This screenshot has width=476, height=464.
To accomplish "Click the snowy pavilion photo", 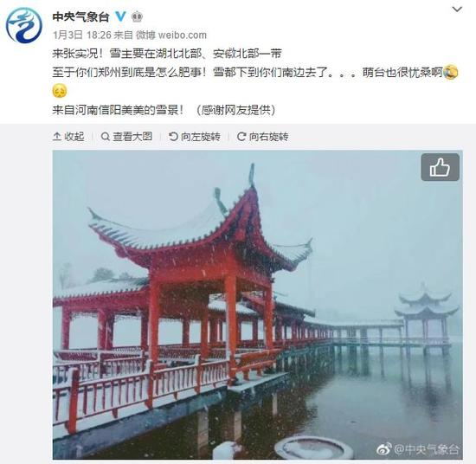I will point(257,305).
